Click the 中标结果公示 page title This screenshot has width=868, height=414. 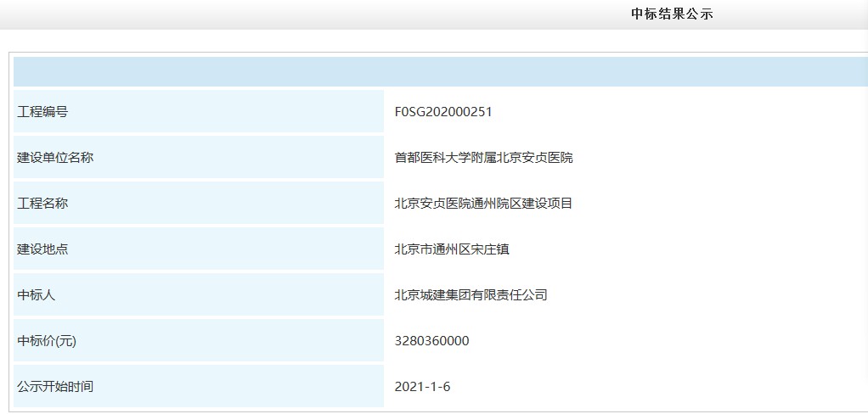pyautogui.click(x=672, y=14)
